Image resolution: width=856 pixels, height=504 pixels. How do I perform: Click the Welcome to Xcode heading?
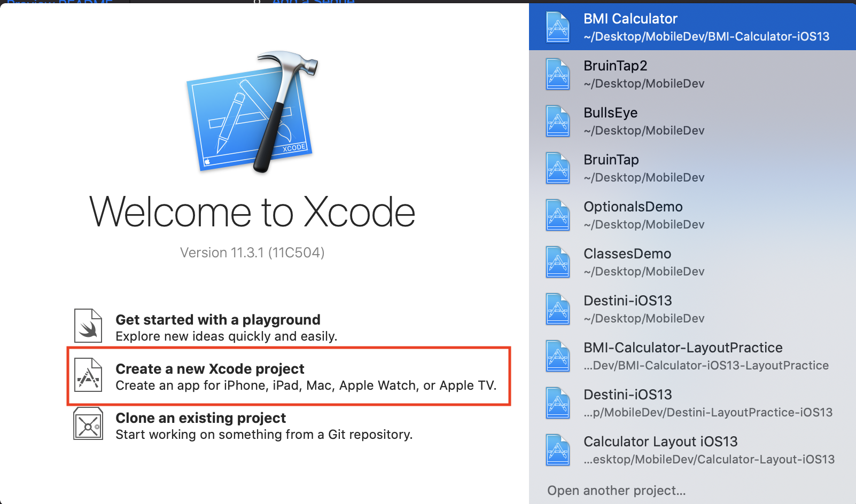pyautogui.click(x=252, y=212)
